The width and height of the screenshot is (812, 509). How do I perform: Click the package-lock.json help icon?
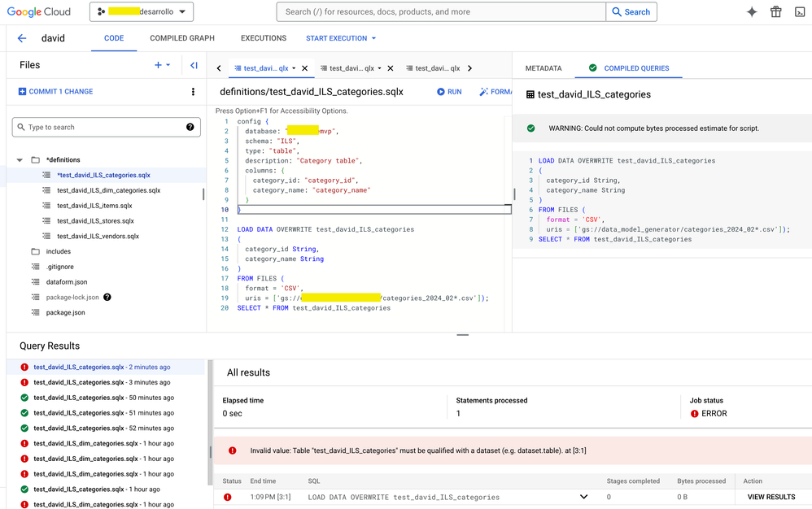point(107,297)
